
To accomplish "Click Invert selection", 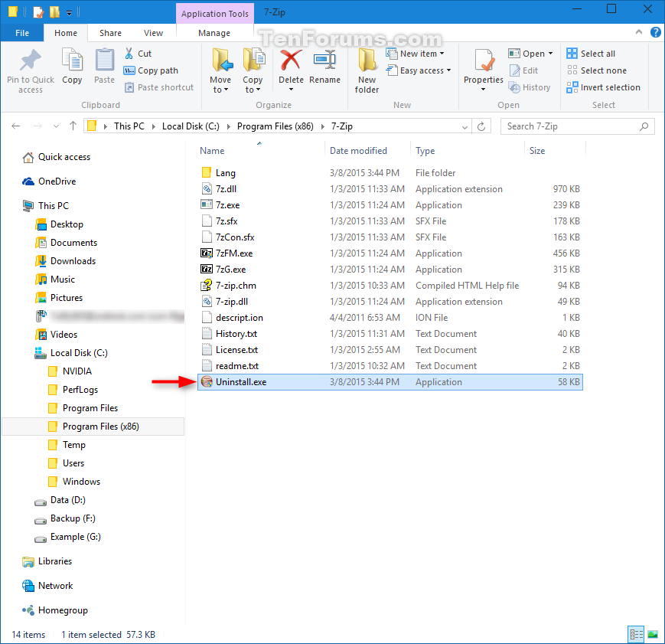I will pos(603,87).
